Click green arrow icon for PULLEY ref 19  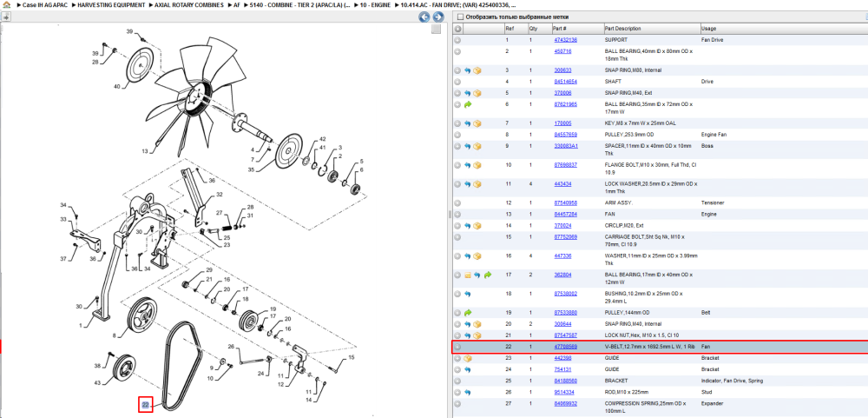(x=467, y=313)
